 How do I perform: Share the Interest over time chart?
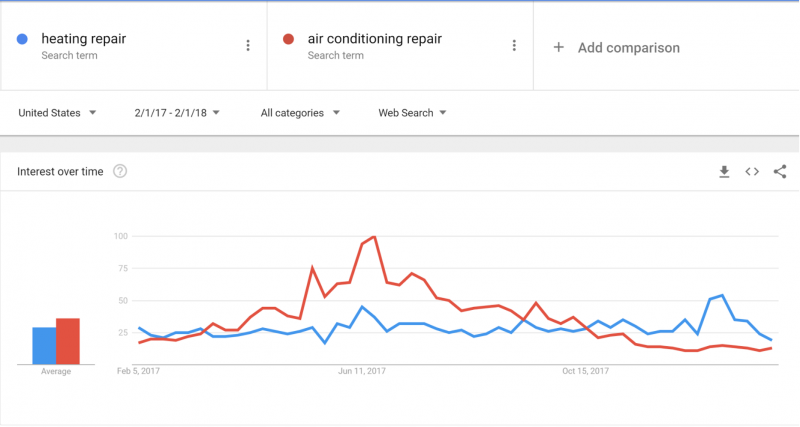pyautogui.click(x=780, y=172)
